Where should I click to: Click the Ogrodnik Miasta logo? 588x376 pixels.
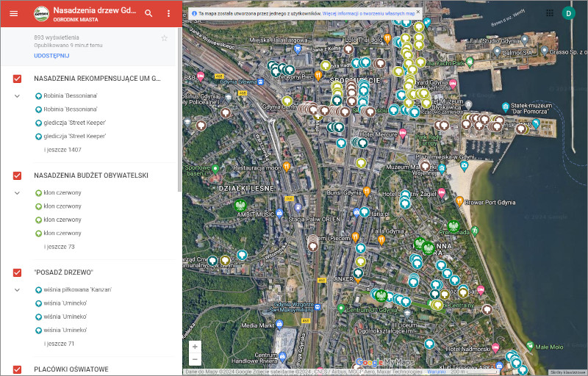pos(42,13)
